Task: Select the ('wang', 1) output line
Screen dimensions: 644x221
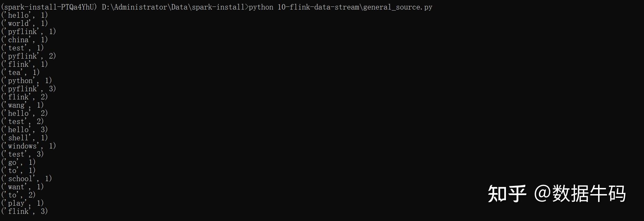Action: [22, 105]
